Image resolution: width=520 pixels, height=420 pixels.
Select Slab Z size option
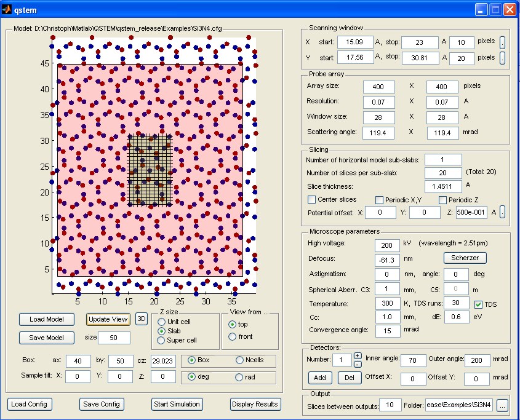[x=161, y=331]
